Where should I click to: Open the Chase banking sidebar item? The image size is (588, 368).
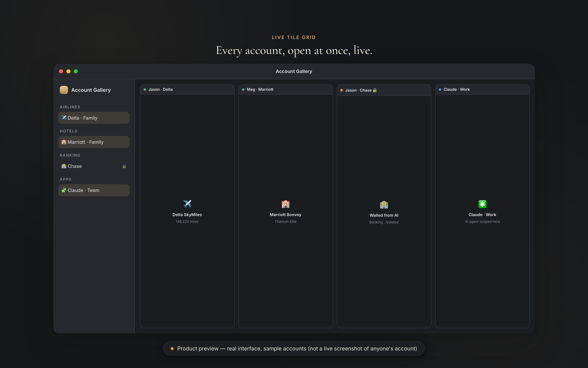[94, 166]
